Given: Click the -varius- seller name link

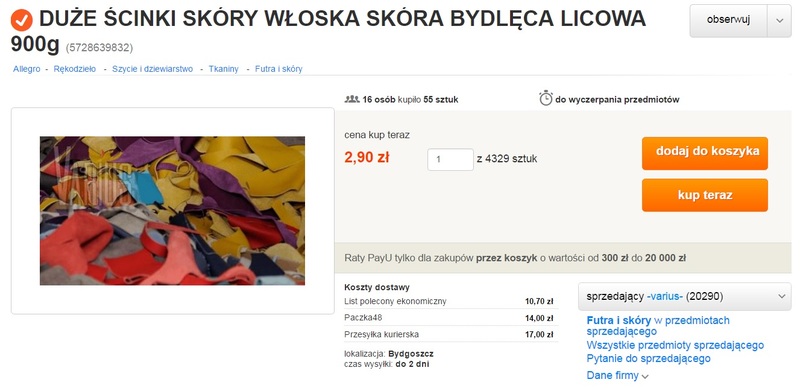Looking at the screenshot, I should coord(664,297).
